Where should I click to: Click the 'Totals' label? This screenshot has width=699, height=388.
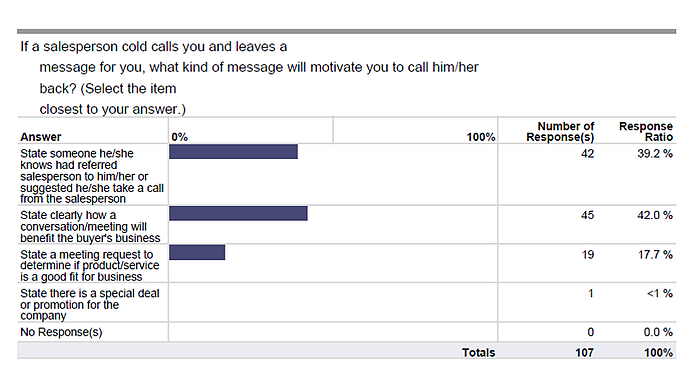coord(478,353)
